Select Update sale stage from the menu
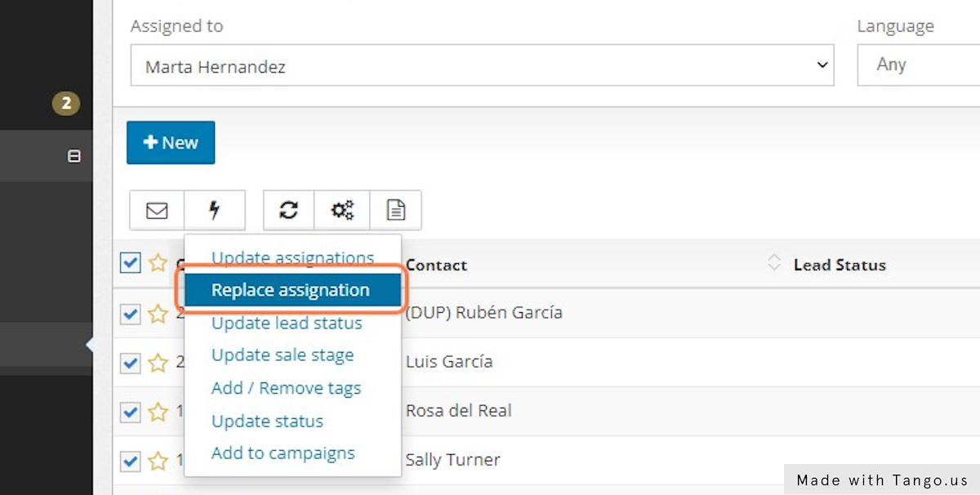Screen dimensions: 980x495 282,355
